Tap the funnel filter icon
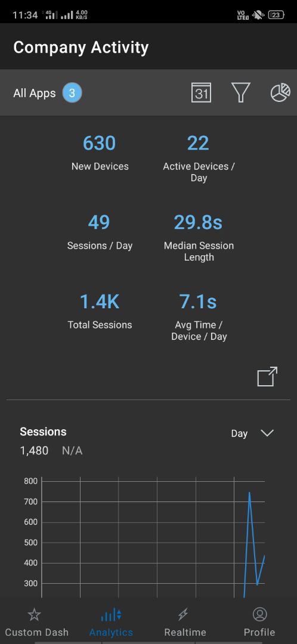 (241, 93)
